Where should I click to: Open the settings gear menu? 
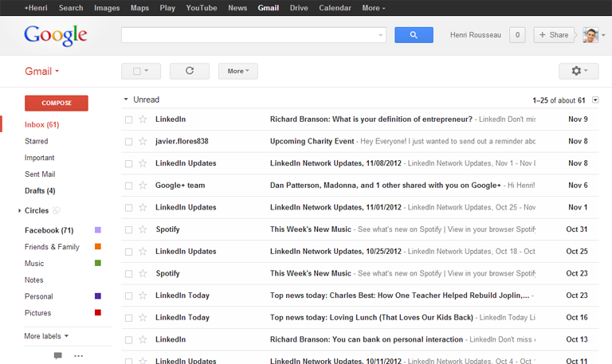point(579,71)
